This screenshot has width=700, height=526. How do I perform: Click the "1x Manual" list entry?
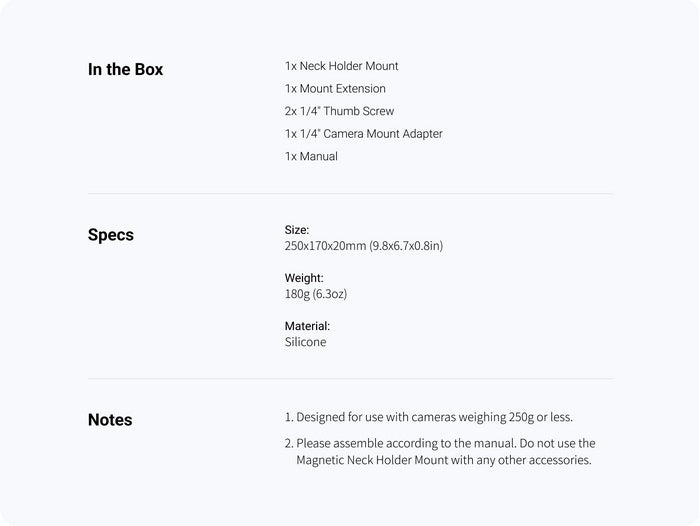coord(311,156)
